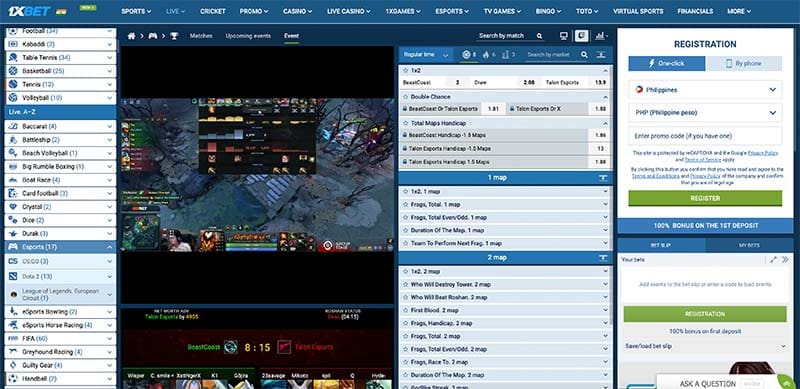Filter markets by the circled 8 icon
Screen dimensions: 800x389
[x=469, y=55]
